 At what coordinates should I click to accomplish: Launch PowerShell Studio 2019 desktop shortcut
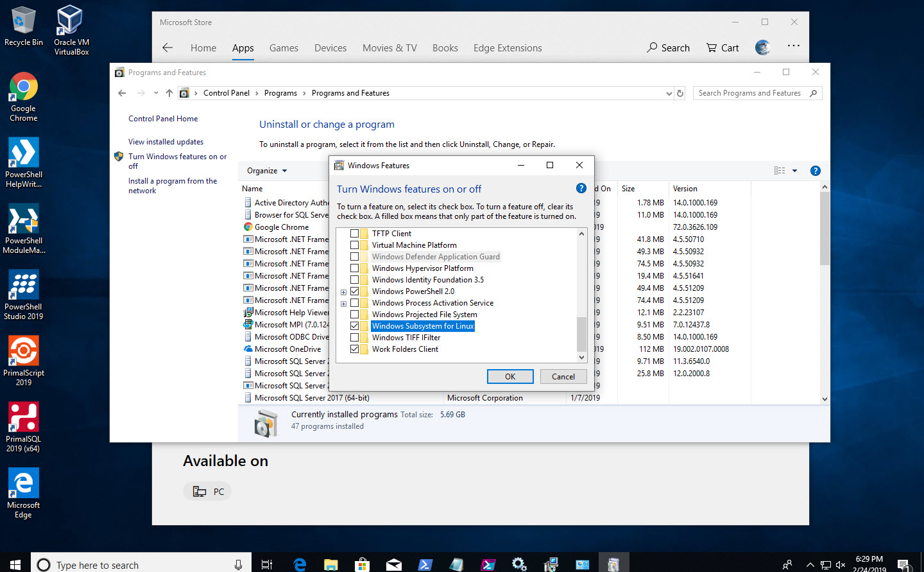point(24,295)
